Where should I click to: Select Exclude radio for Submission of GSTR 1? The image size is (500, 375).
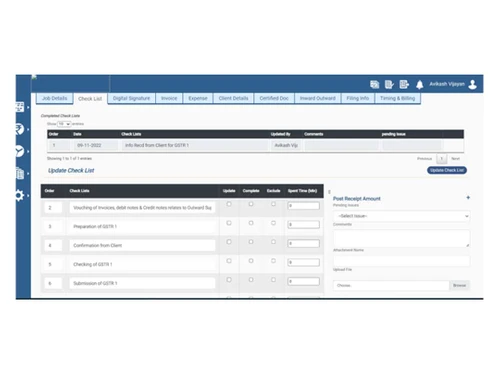coord(273,280)
